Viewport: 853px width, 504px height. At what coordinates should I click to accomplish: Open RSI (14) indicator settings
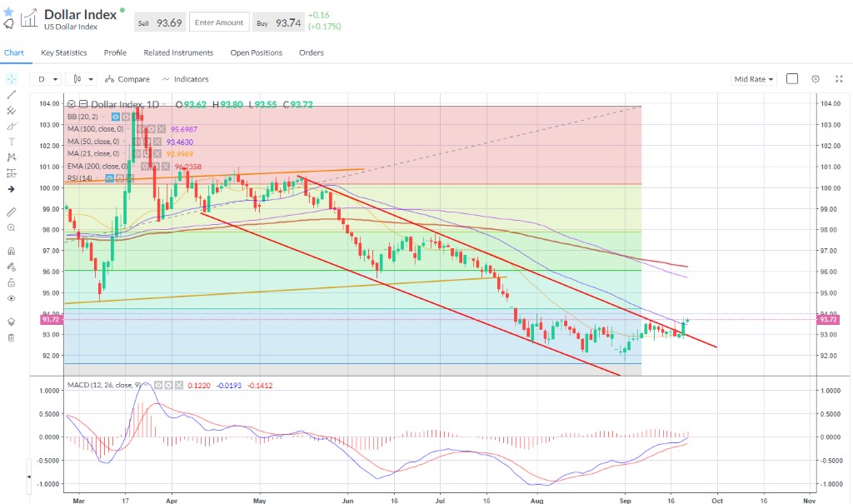point(120,178)
